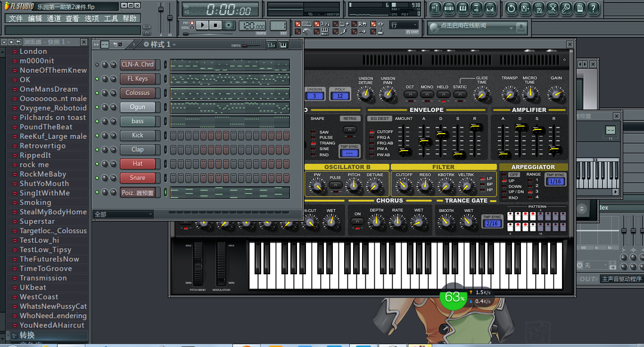Open the Piano roll from toolbar

[x=462, y=8]
